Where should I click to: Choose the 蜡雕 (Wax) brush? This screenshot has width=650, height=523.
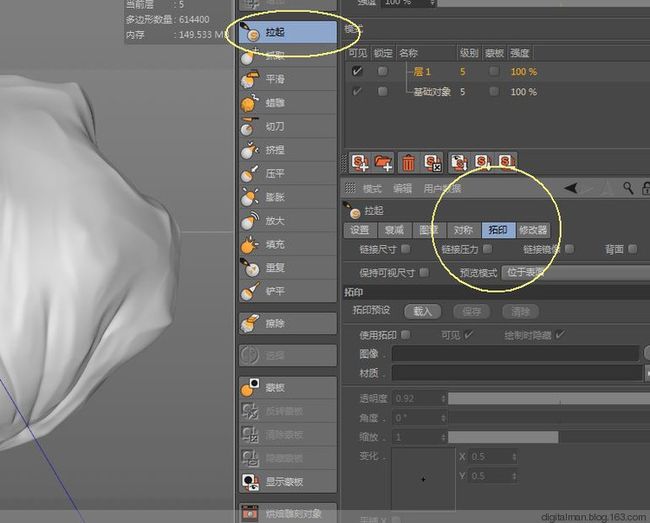pyautogui.click(x=288, y=103)
